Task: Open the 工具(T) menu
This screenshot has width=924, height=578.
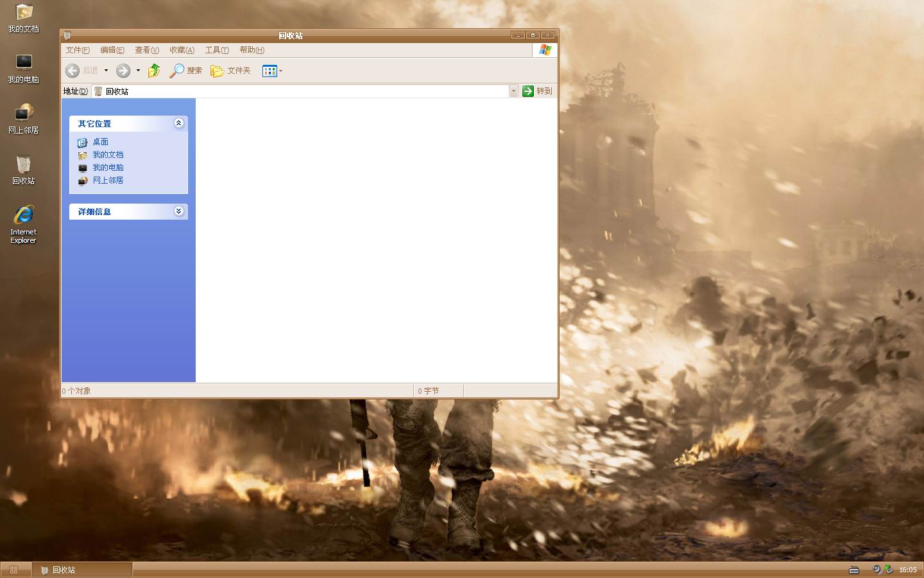Action: [217, 50]
